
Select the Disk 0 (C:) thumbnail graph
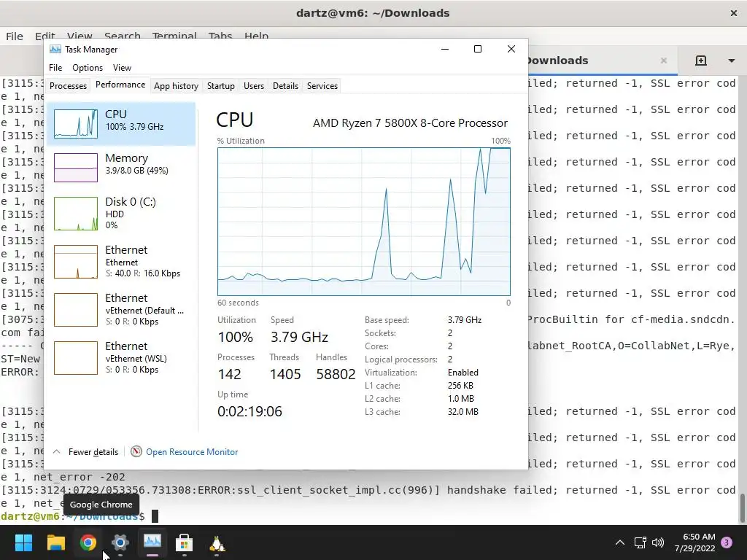point(76,214)
